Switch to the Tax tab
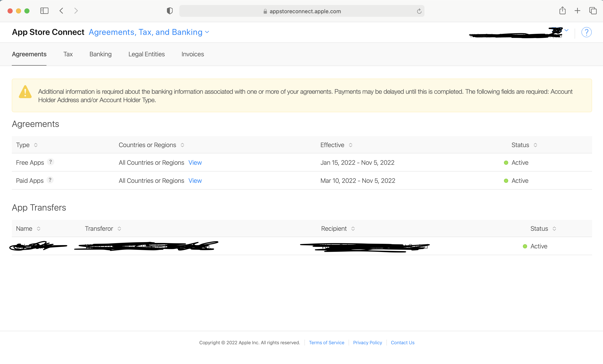603x364 pixels. (x=68, y=54)
